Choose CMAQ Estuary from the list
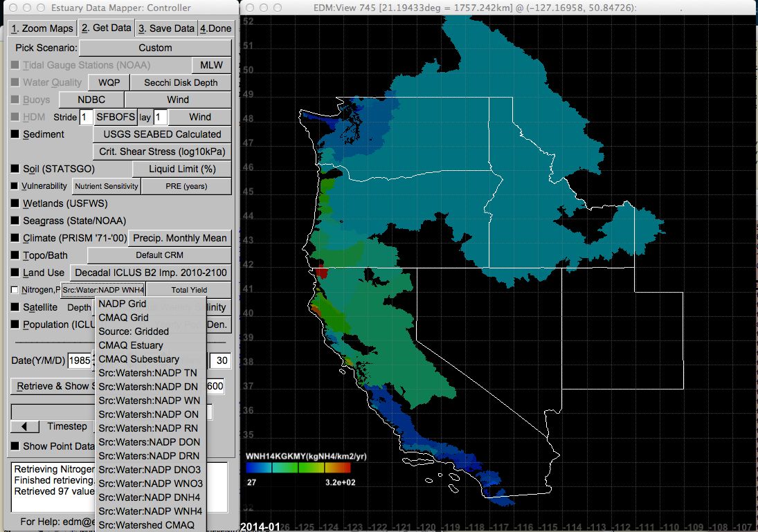The image size is (758, 532). pos(131,345)
